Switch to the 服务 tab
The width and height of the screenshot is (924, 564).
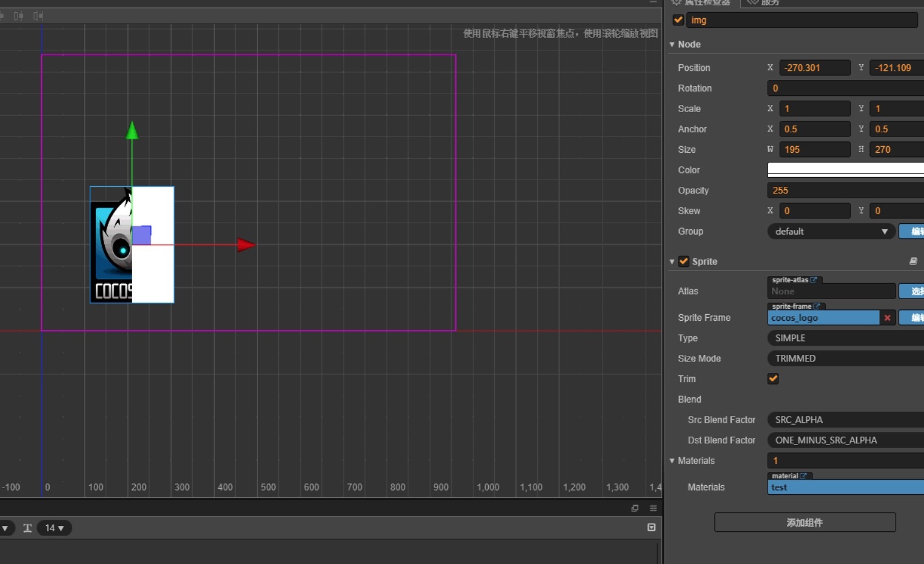(x=764, y=2)
